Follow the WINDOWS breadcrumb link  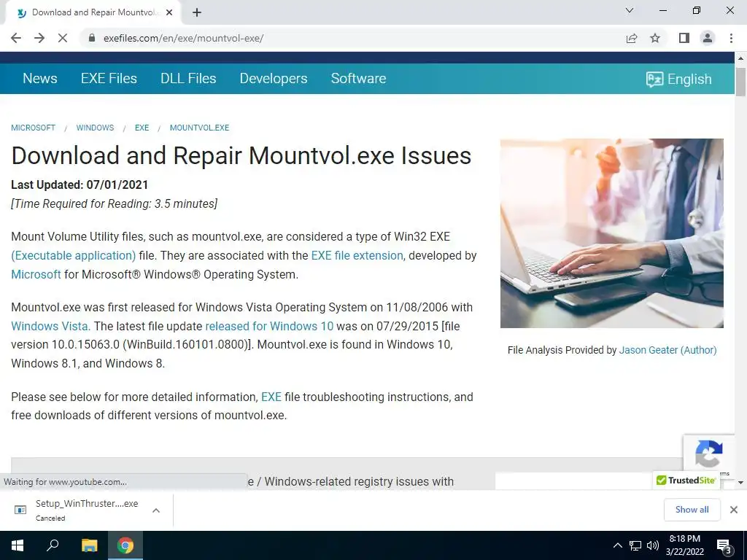(x=95, y=128)
